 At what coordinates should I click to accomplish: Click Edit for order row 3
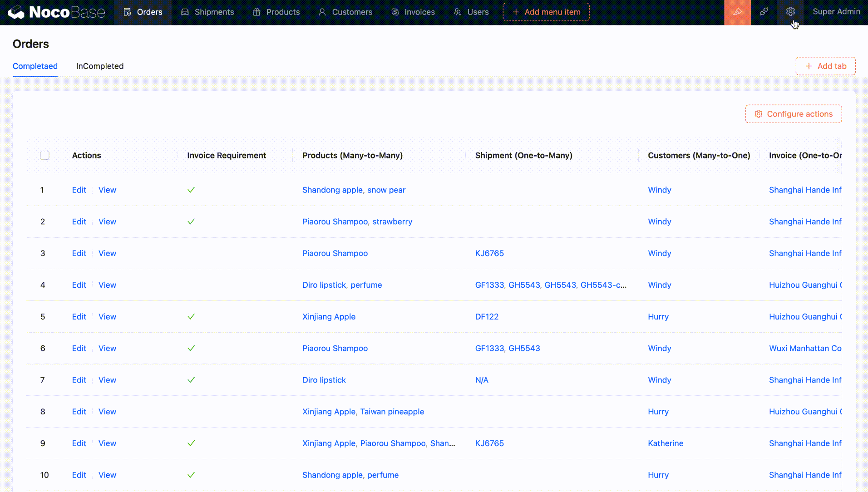79,253
